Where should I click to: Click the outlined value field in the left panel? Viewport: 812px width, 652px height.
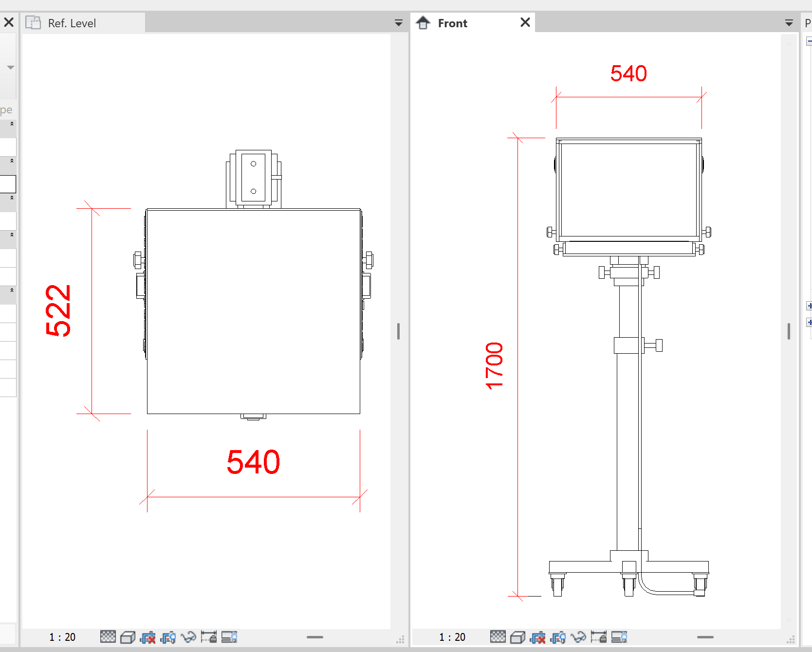[8, 184]
